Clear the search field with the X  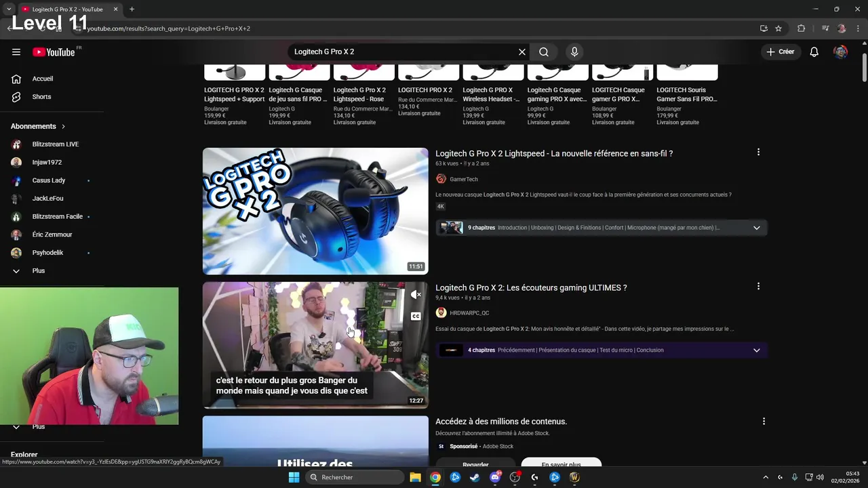click(522, 52)
